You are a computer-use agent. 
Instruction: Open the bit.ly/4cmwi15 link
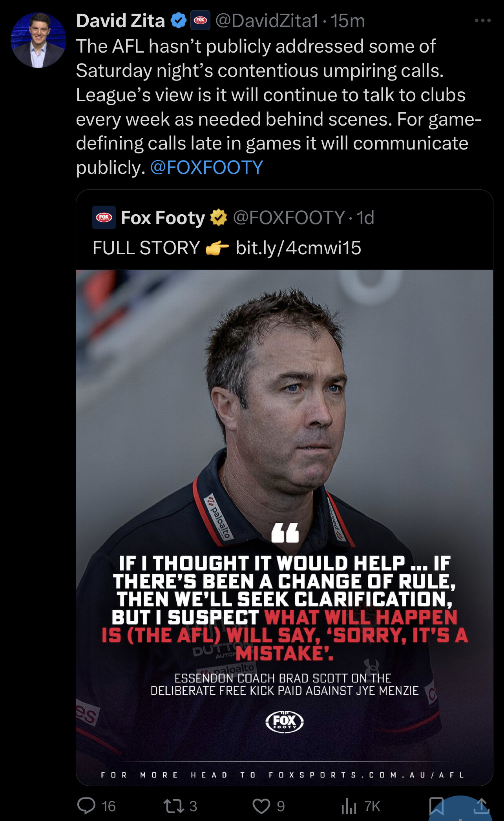click(x=298, y=248)
